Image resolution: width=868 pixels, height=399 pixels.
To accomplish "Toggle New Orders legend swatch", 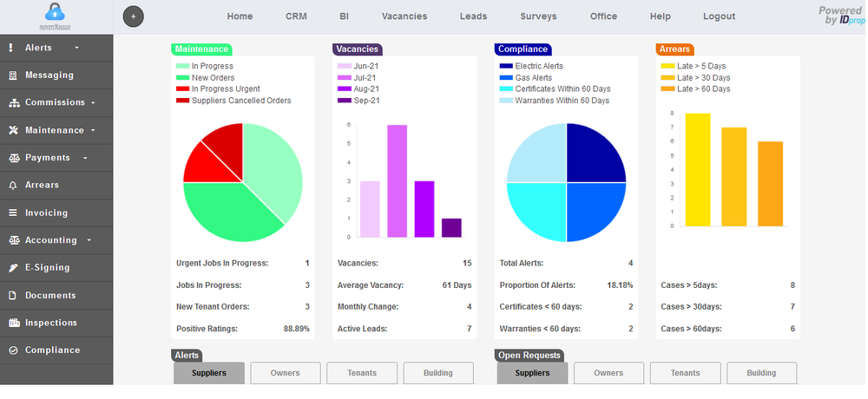I will click(182, 77).
